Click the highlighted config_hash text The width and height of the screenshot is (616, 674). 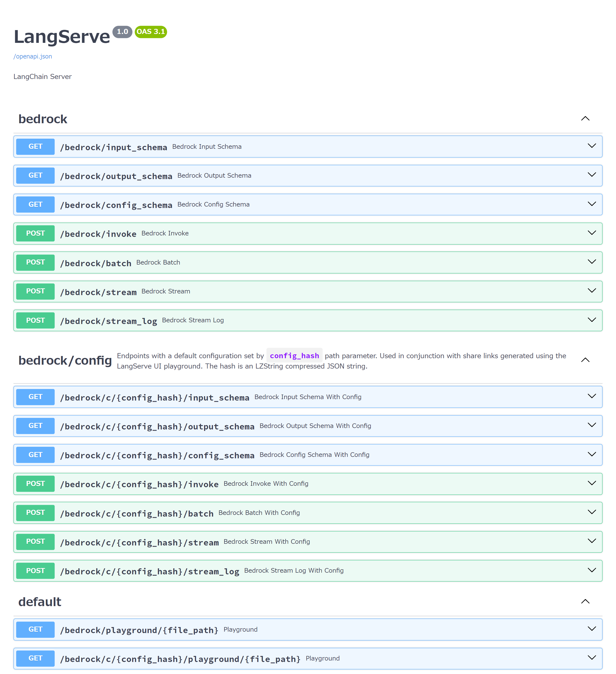[294, 355]
